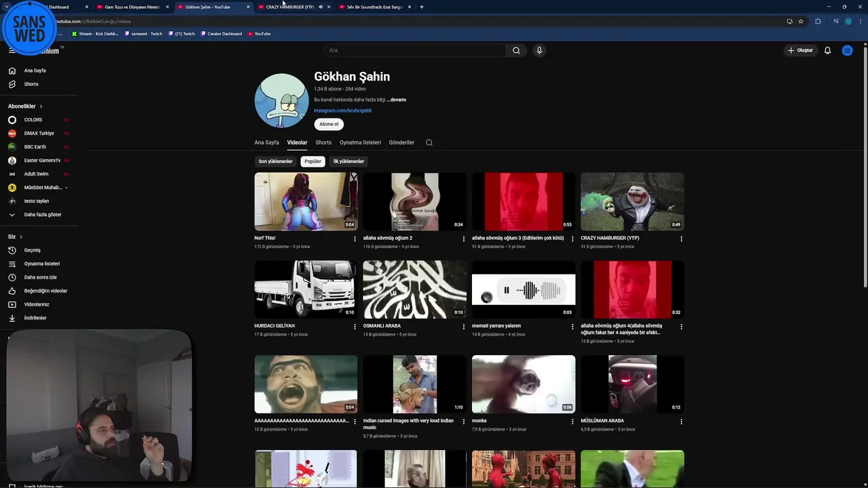868x488 pixels.
Task: Open options menu for OSMANLI ARABA
Action: click(x=464, y=326)
